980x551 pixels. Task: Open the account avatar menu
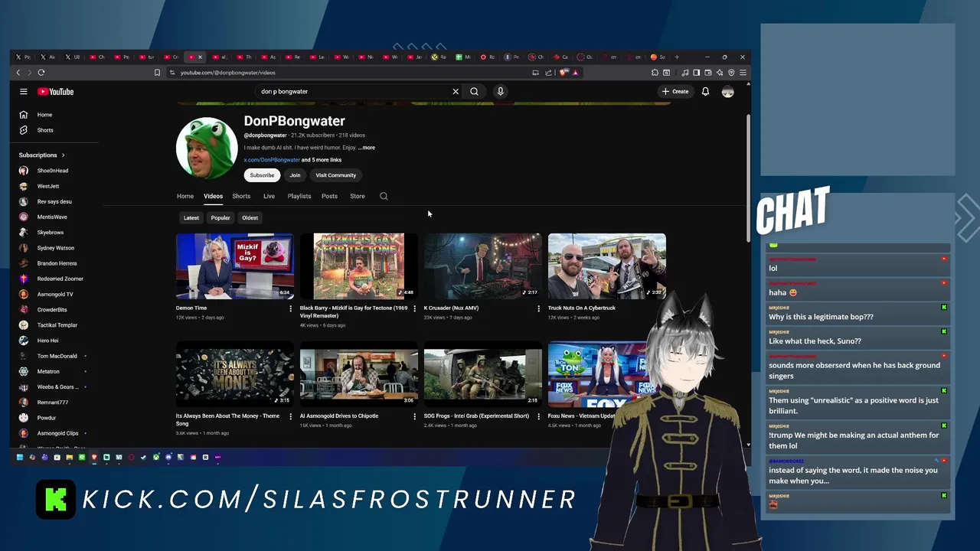(x=727, y=92)
